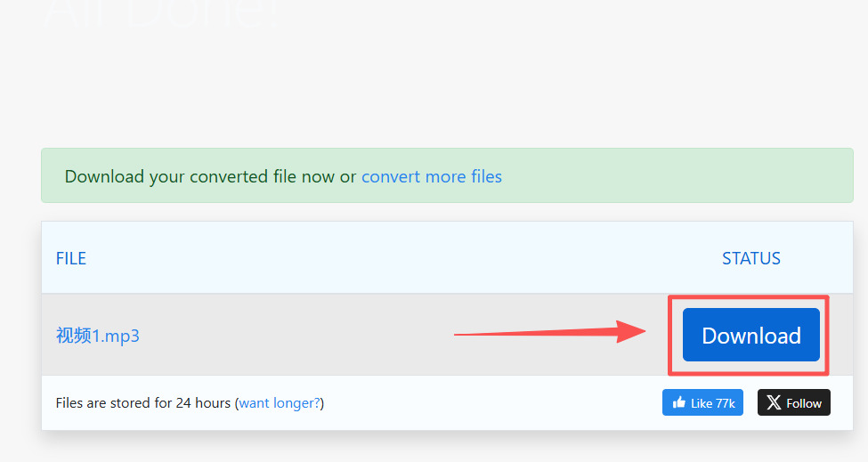Click the red highlight box around Download
868x462 pixels.
pyautogui.click(x=749, y=336)
